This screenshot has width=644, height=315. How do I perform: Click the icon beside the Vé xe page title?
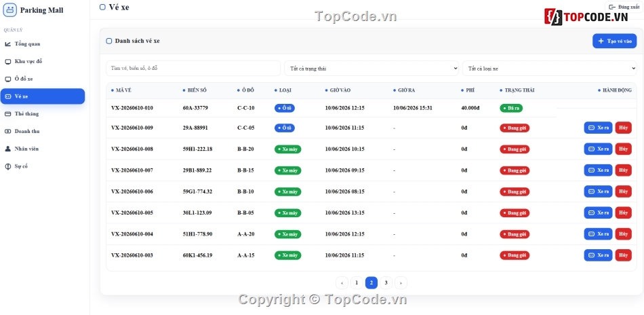pyautogui.click(x=102, y=7)
